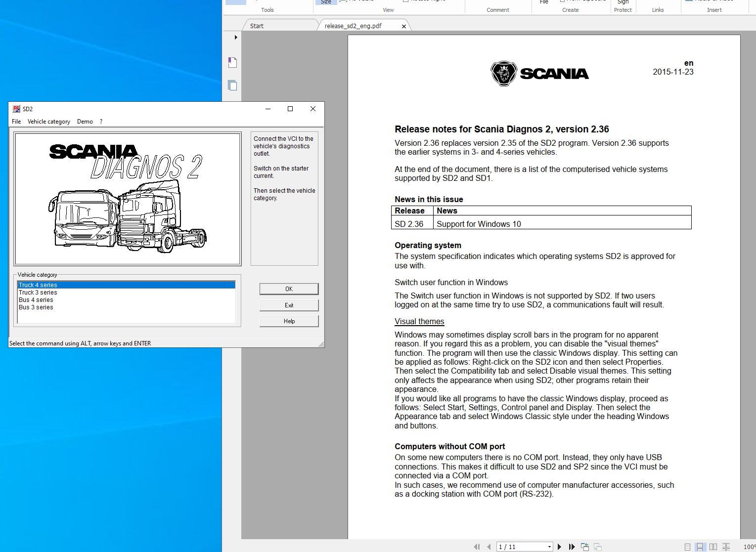Return to the previous view
Image resolution: width=756 pixels, height=552 pixels.
click(585, 547)
